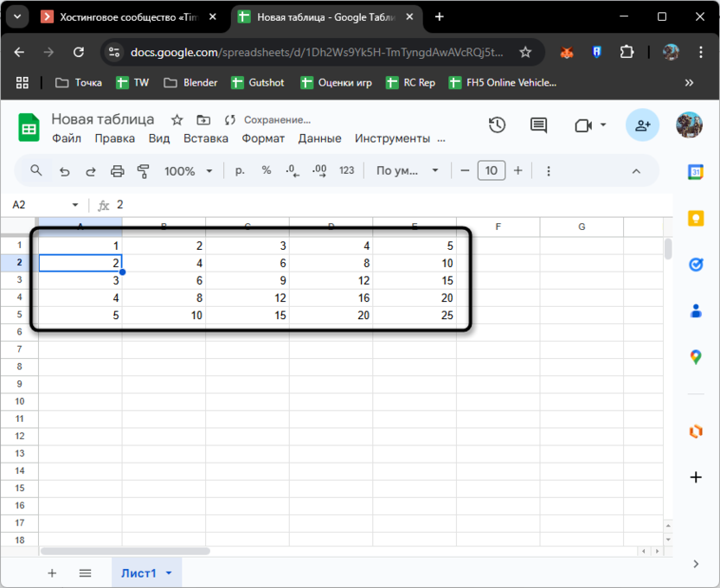Collapse the menus with the up chevron

pyautogui.click(x=636, y=171)
